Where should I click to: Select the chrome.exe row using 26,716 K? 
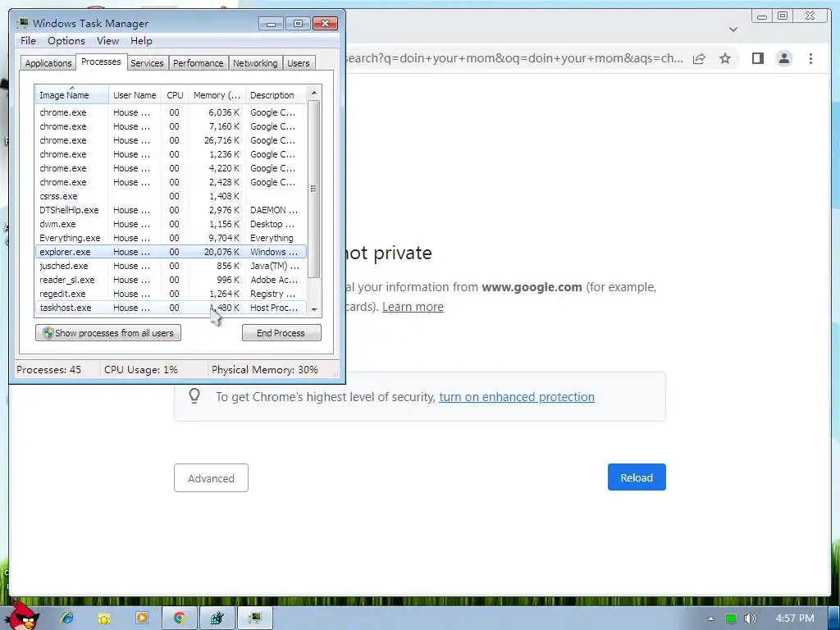(171, 140)
